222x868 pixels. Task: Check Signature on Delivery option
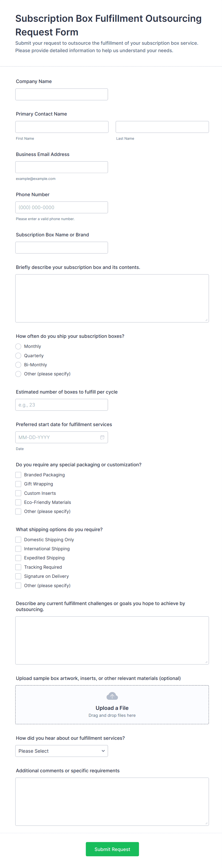tap(18, 576)
